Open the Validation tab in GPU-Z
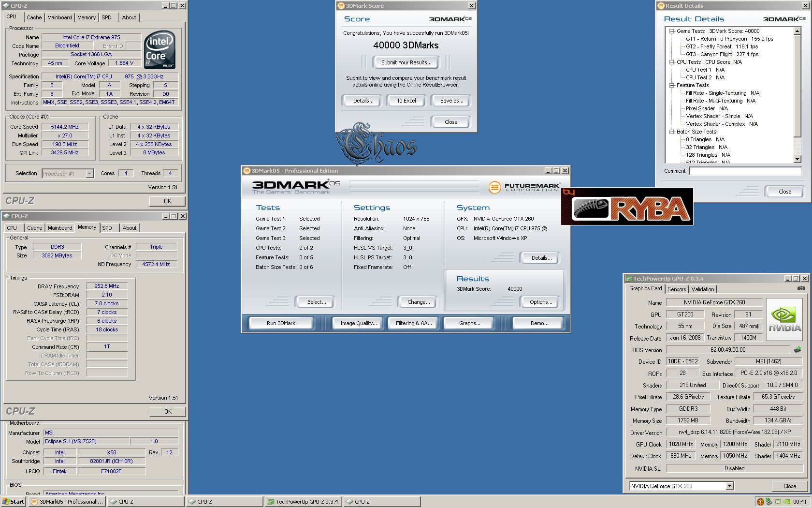 (x=703, y=289)
